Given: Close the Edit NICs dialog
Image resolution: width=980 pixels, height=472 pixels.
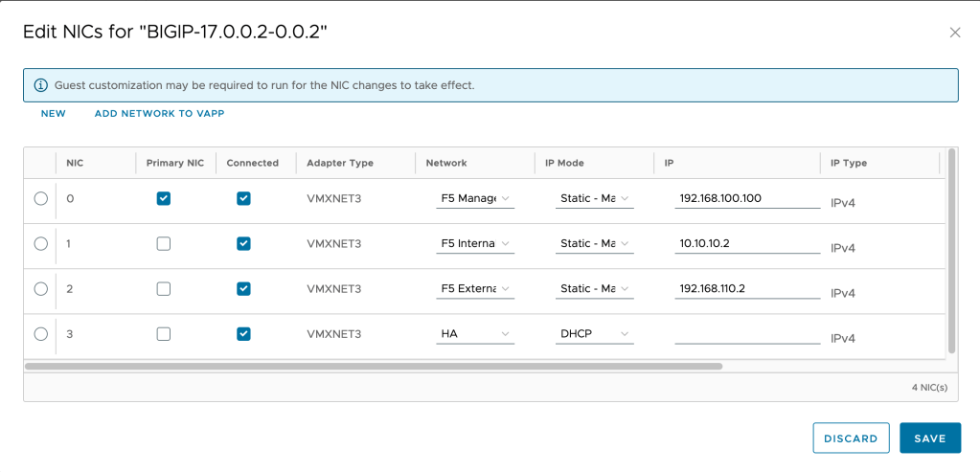Looking at the screenshot, I should click(x=954, y=33).
